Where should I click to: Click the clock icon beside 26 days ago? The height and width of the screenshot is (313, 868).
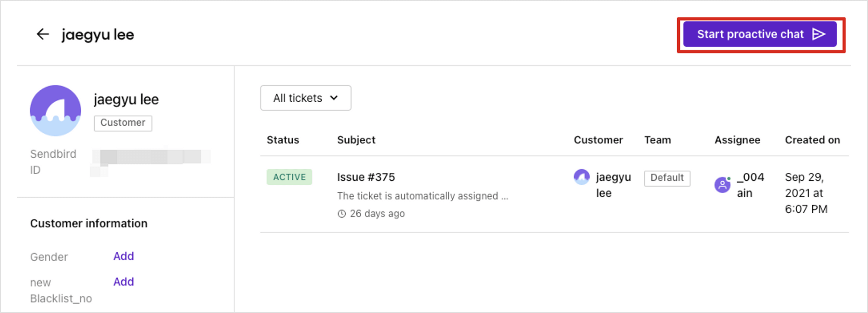pyautogui.click(x=342, y=214)
